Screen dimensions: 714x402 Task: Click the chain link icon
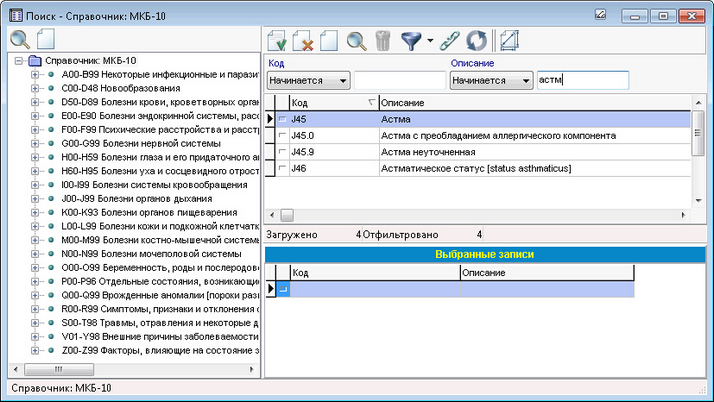point(450,41)
